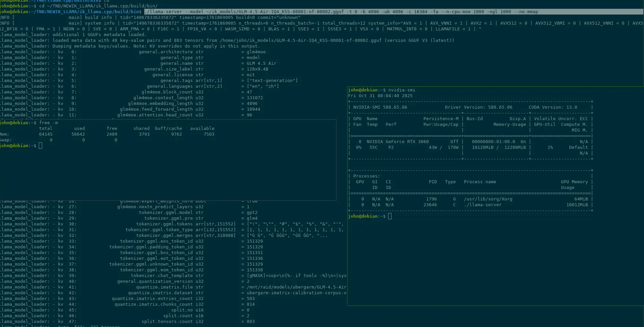Click the license value 'mit'
Image resolution: width=644 pixels, height=327 pixels.
(x=251, y=75)
